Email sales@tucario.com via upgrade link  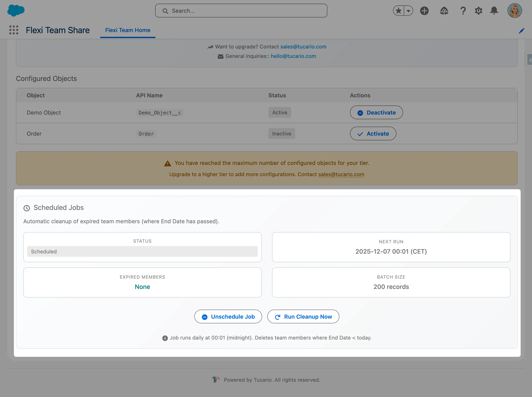pos(303,47)
